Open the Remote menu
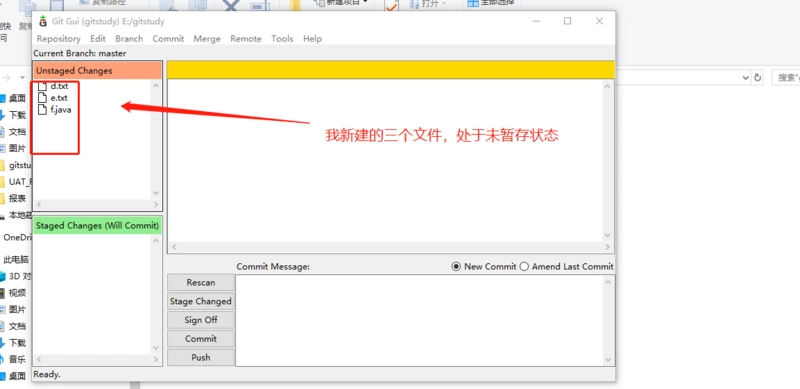 pyautogui.click(x=246, y=39)
